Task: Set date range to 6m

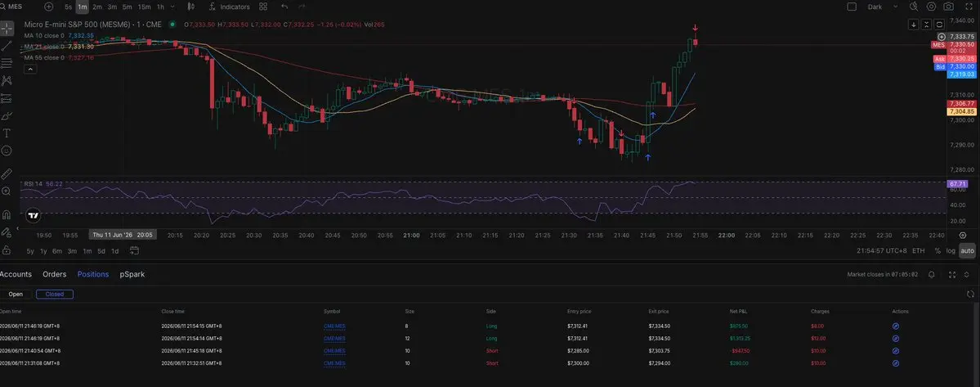Action: [57, 250]
